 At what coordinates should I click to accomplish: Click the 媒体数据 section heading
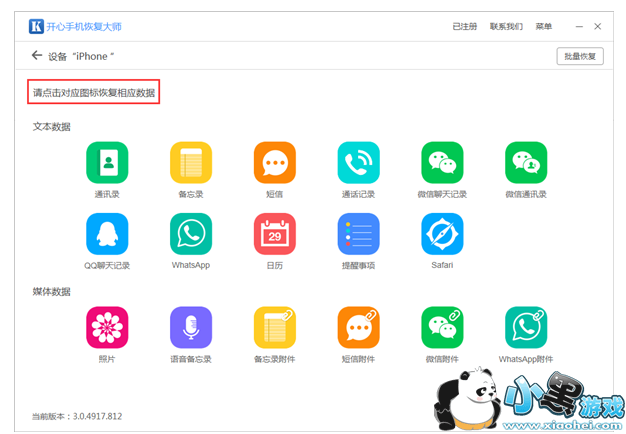(52, 292)
